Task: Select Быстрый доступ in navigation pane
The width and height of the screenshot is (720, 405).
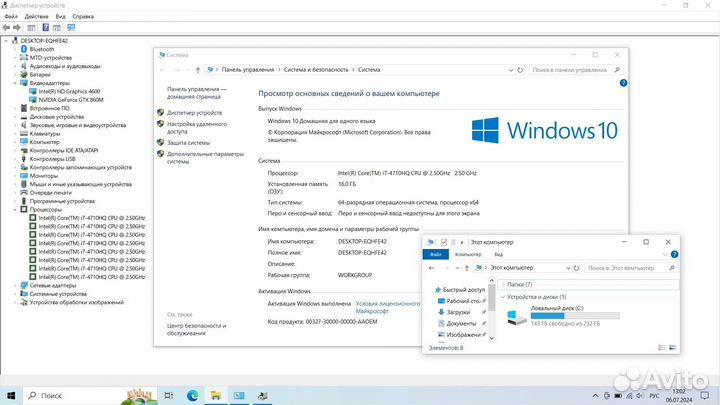Action: click(x=464, y=290)
